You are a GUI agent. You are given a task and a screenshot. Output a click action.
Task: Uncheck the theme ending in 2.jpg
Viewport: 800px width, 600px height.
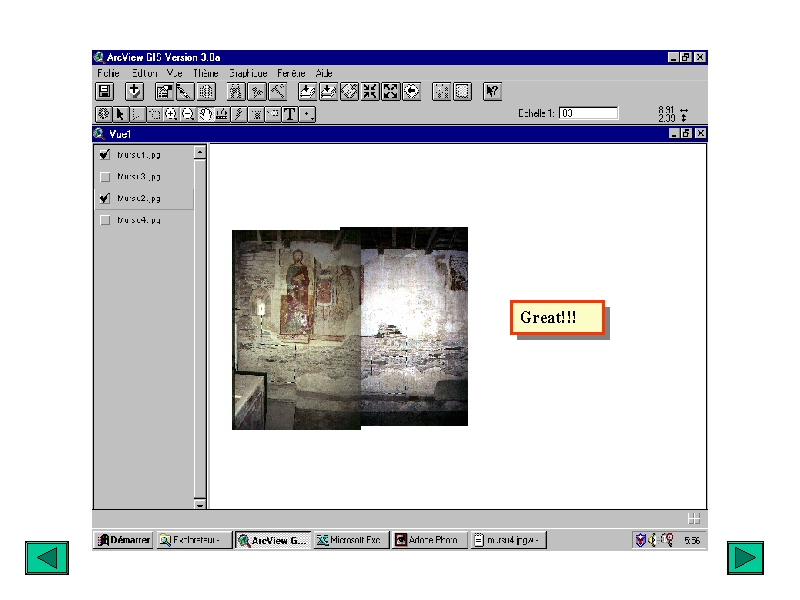coord(105,198)
